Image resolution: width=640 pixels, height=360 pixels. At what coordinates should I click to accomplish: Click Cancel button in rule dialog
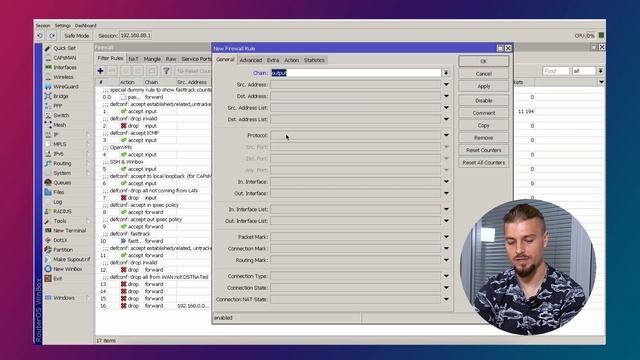[x=484, y=74]
